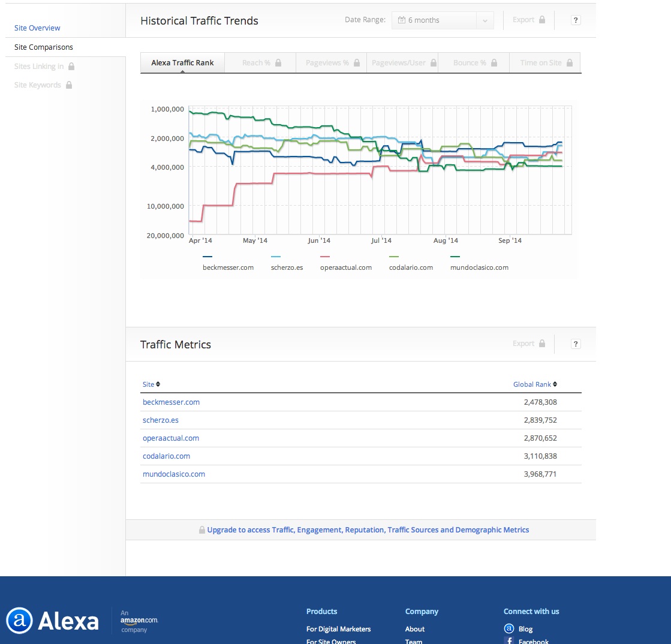Click the help question mark in Traffic Metrics
Viewport: 671px width, 644px height.
pos(576,344)
